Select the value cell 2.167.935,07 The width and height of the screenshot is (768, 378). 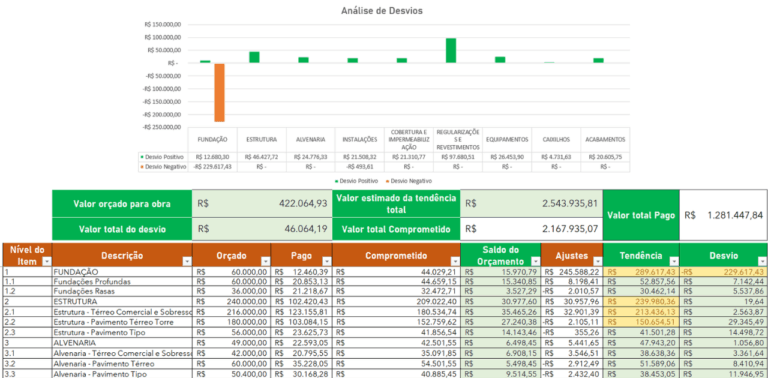[x=531, y=229]
